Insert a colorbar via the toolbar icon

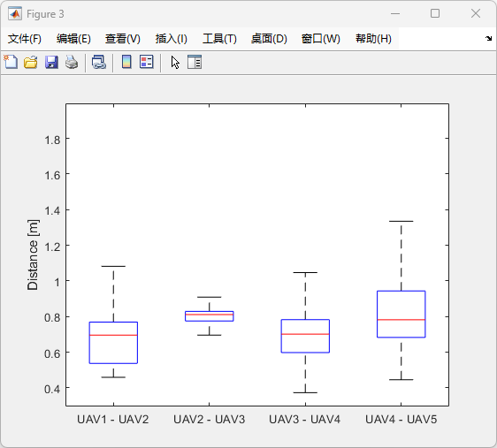coord(126,62)
